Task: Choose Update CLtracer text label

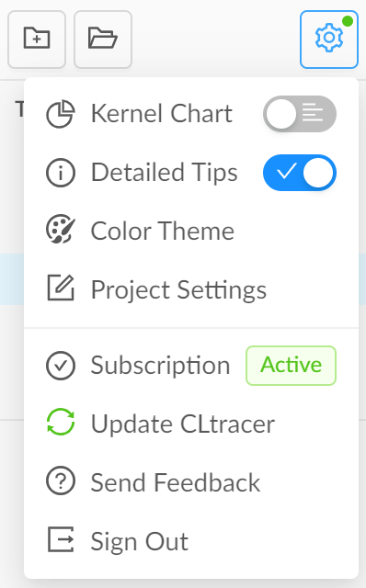Action: pos(183,424)
